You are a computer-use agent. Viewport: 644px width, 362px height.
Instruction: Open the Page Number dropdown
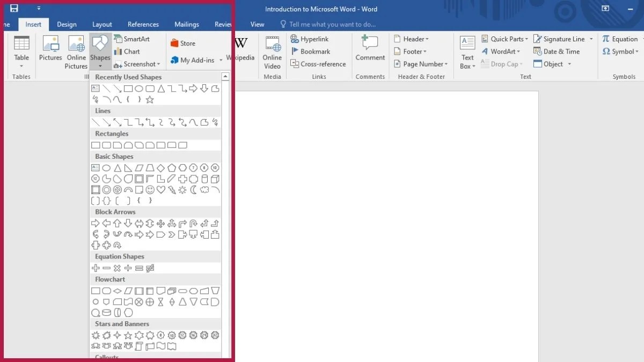421,64
